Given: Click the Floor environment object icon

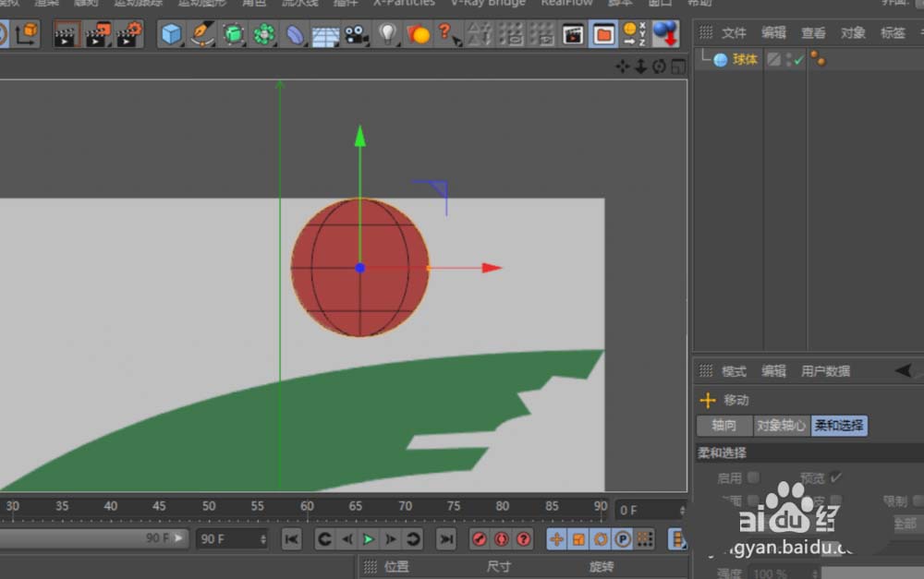Looking at the screenshot, I should [324, 35].
